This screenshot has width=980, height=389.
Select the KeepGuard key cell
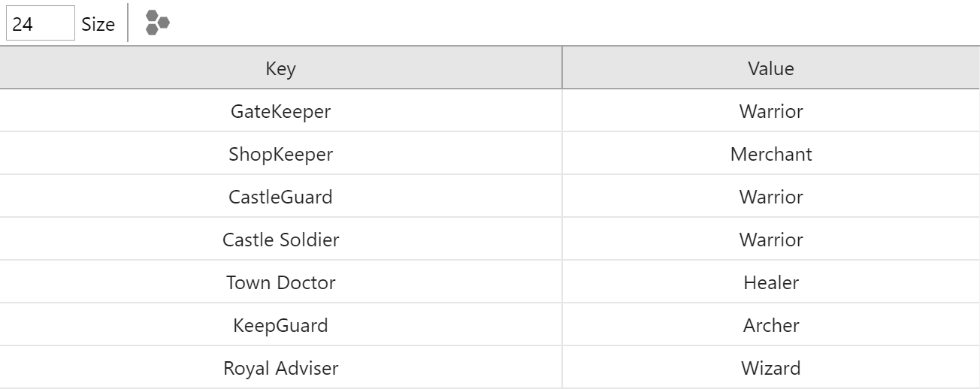[x=280, y=325]
